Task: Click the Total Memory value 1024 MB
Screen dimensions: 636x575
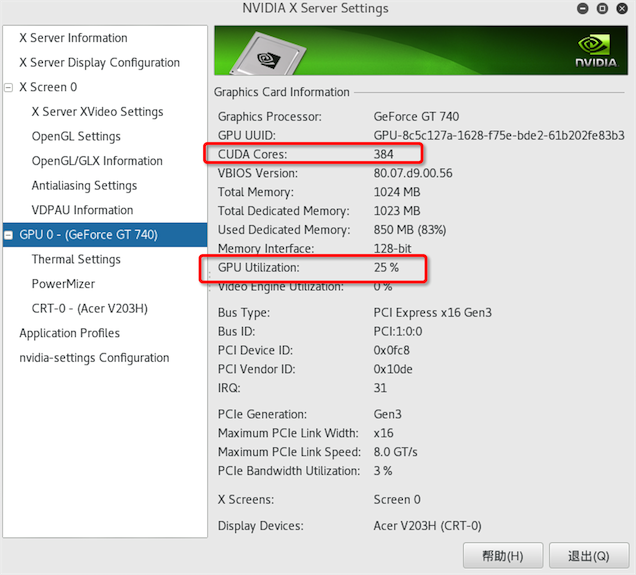Action: [x=397, y=192]
